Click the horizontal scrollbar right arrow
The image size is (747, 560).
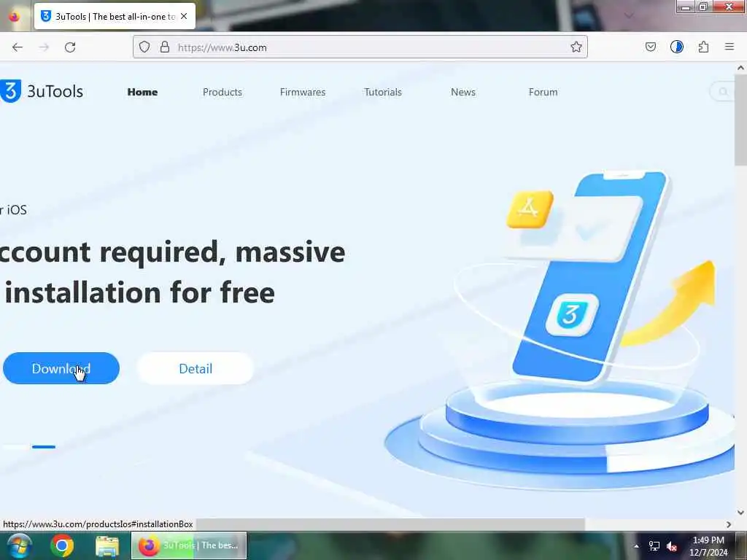[729, 524]
